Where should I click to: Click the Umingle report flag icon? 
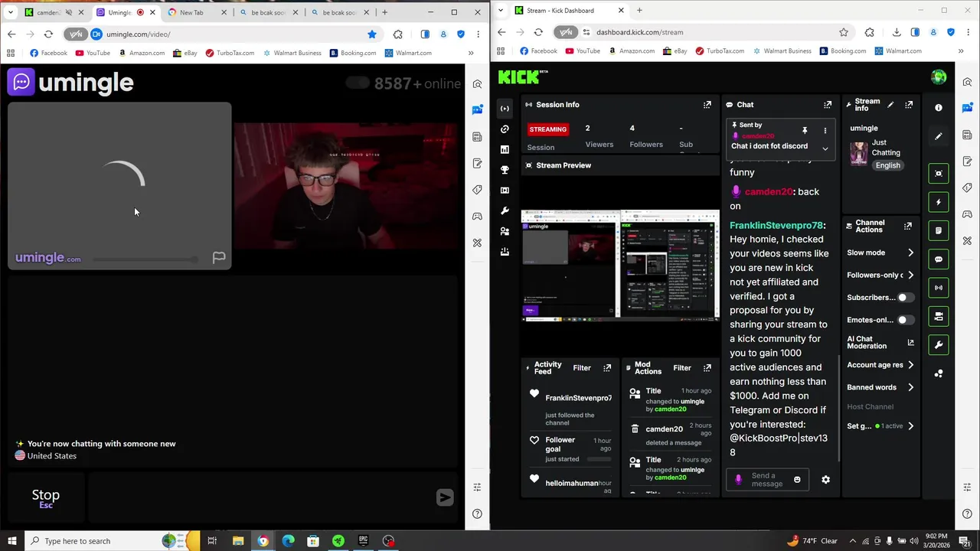pos(219,258)
